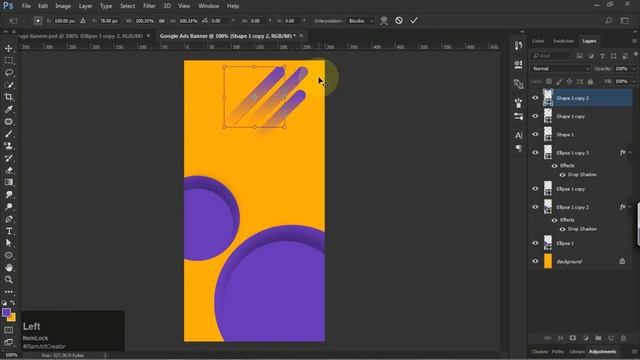640x360 pixels.
Task: Select the Ellipse shape tool
Action: (x=9, y=256)
